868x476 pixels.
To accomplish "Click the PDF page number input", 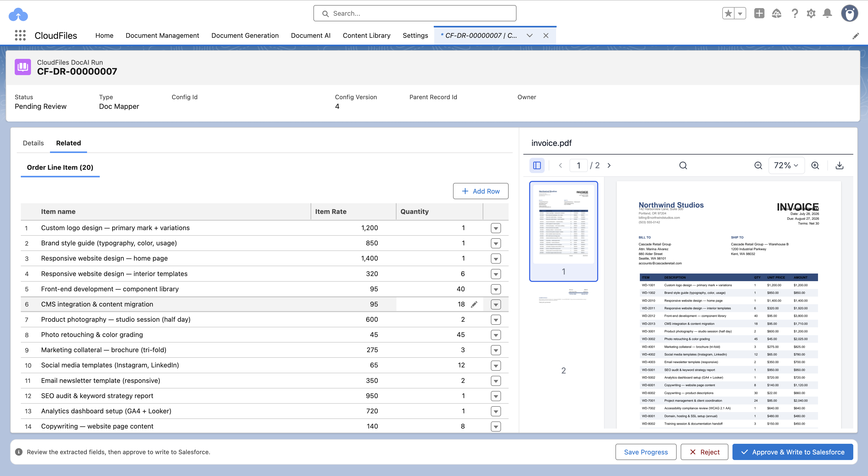I will tap(579, 165).
